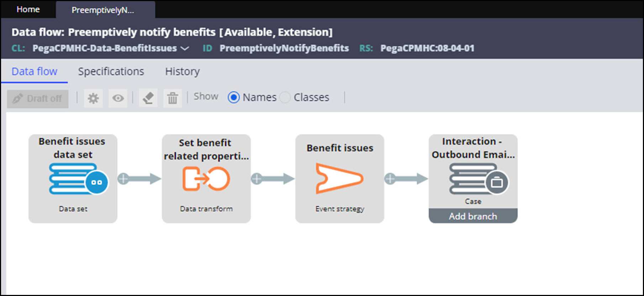
Task: Click the eraser toolbar icon
Action: pos(148,98)
